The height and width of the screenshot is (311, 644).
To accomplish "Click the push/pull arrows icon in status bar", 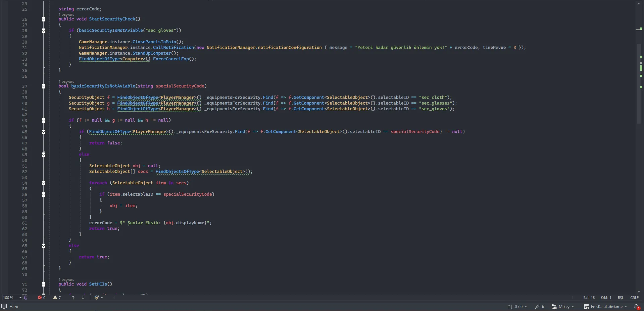I will (x=510, y=307).
